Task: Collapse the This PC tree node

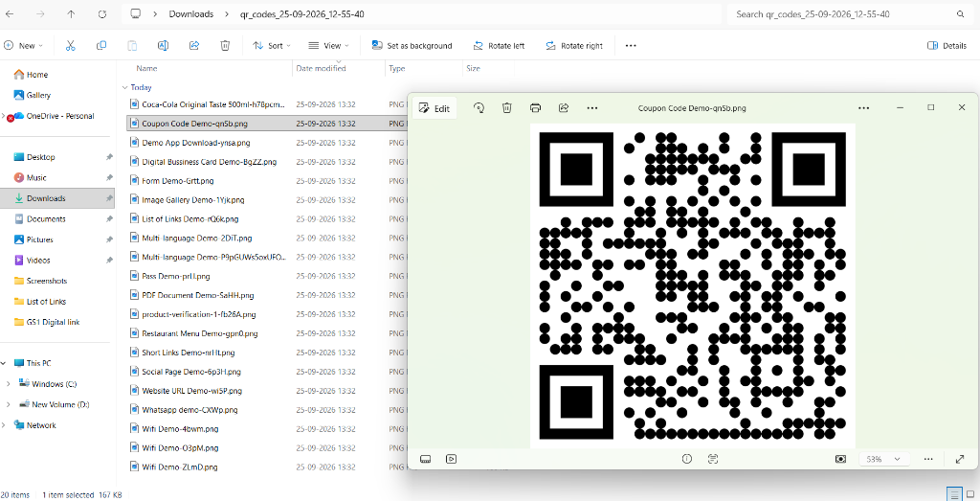Action: pos(4,363)
